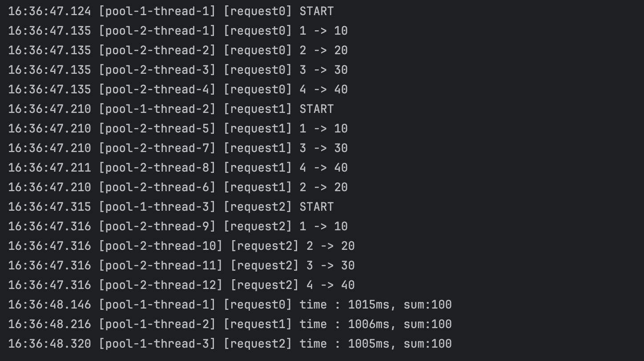
Task: Select the pool-2-thread-9 log entry
Action: coord(178,226)
